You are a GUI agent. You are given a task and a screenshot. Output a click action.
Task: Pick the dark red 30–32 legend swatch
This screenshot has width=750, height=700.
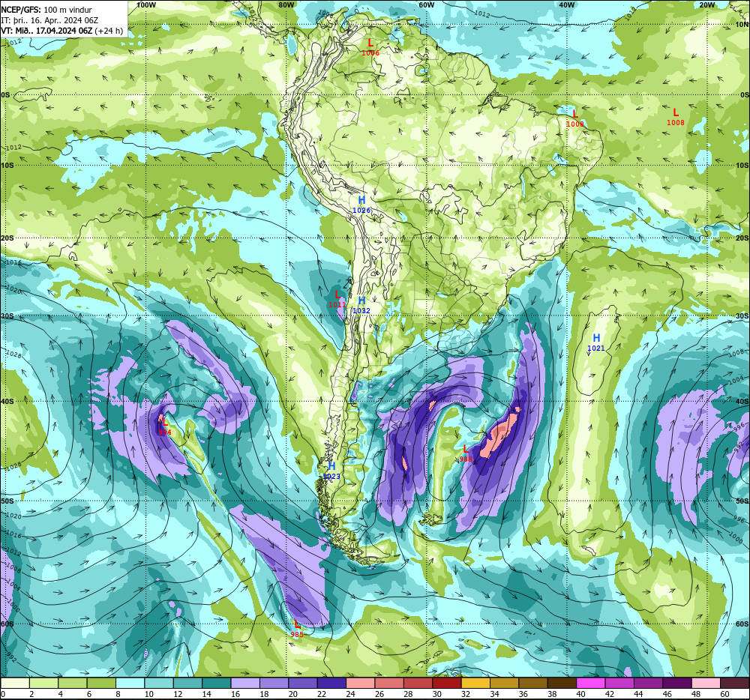(447, 683)
